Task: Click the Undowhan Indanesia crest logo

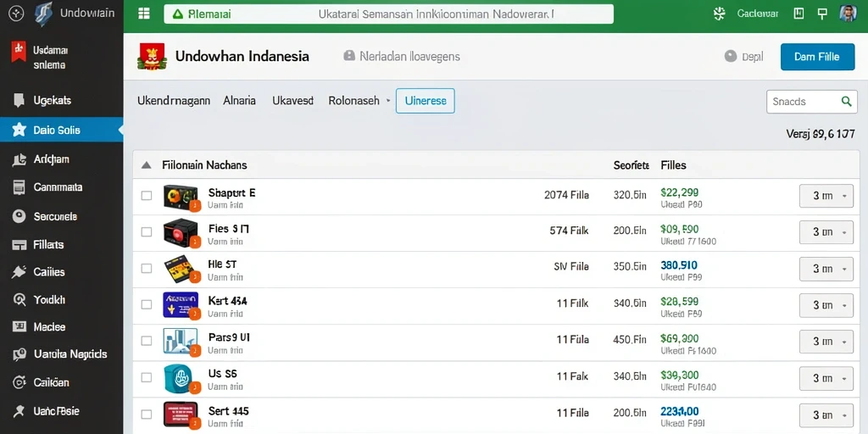Action: pos(152,57)
